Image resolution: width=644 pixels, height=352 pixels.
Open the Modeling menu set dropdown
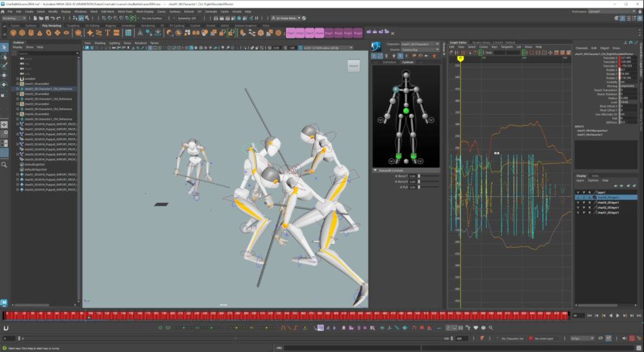(15, 18)
